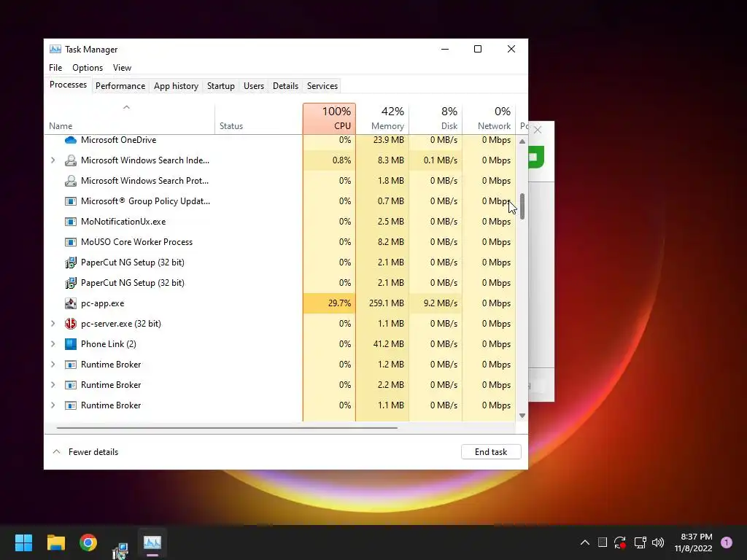Click the volume speaker tray icon
Screen dimensions: 747x560
(658, 542)
